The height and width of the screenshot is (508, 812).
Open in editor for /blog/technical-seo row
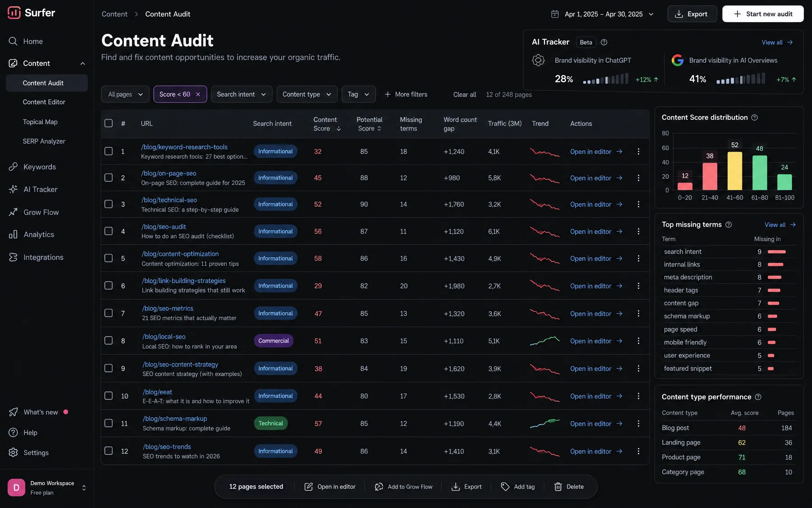(596, 204)
